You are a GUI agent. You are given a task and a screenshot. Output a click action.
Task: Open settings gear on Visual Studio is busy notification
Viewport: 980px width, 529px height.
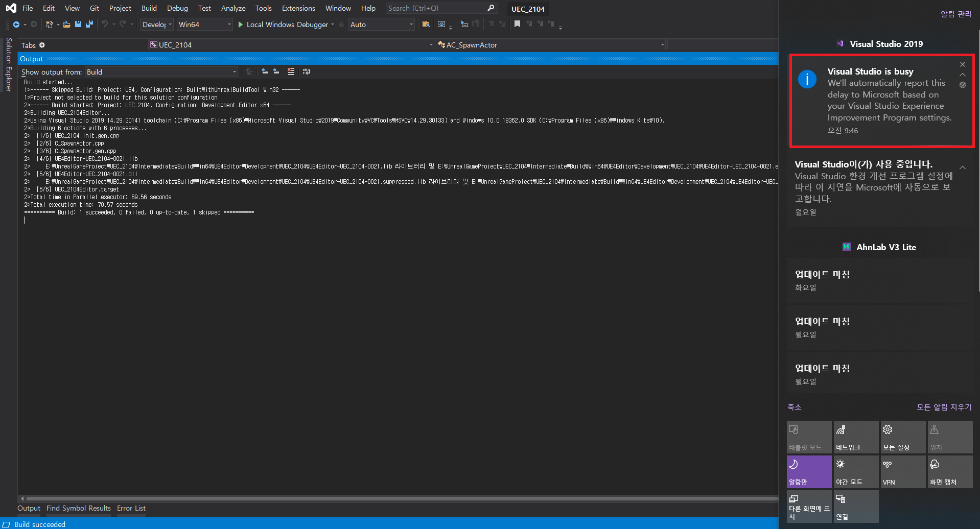coord(963,85)
